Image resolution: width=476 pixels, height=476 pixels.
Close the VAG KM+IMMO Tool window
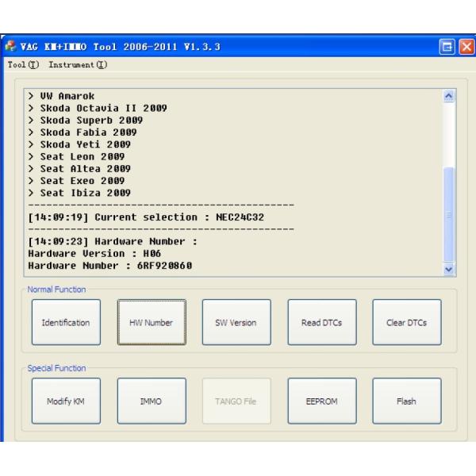[x=466, y=47]
